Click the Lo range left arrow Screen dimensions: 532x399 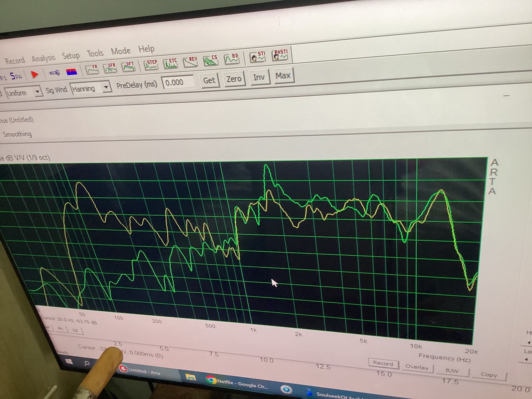[526, 360]
